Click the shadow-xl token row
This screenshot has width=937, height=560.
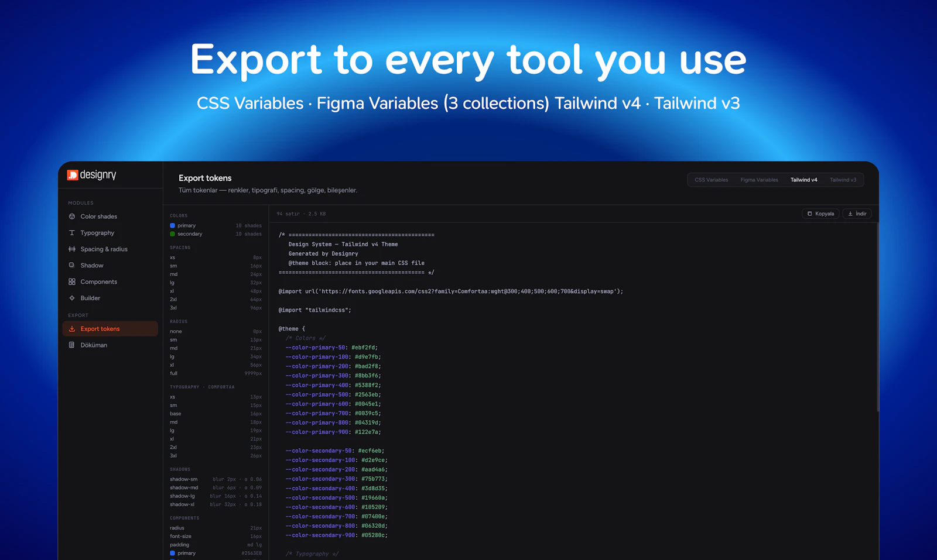216,504
